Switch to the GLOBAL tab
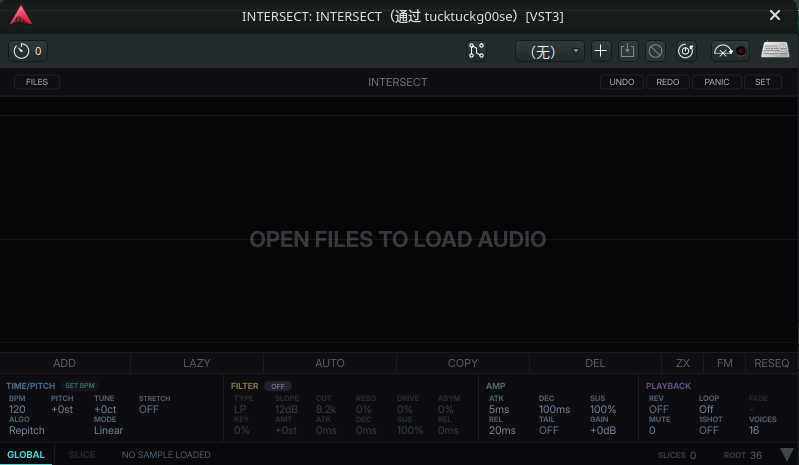Screen dimensions: 799x465 click(x=25, y=454)
